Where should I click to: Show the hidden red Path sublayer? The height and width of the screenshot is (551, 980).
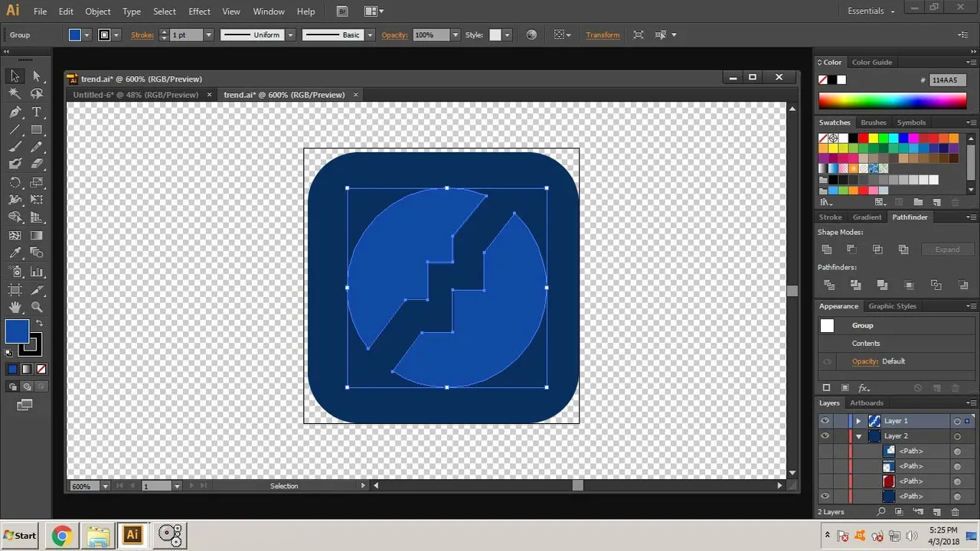coord(825,481)
